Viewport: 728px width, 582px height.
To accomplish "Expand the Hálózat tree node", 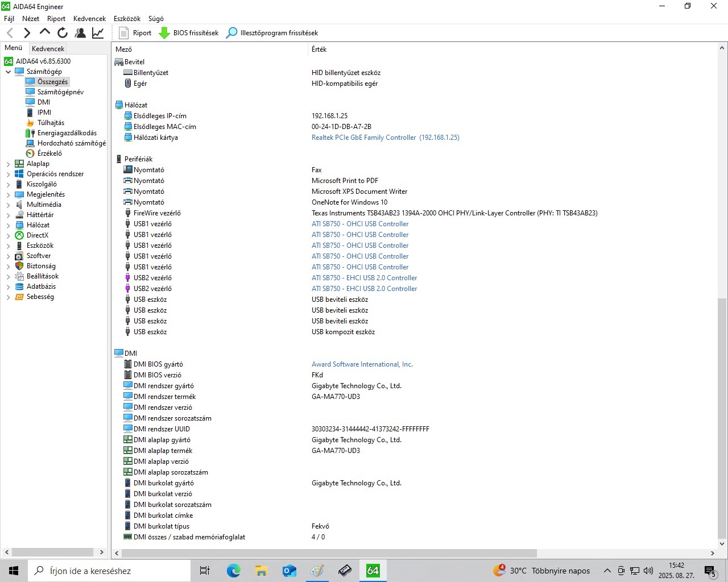I will [8, 225].
